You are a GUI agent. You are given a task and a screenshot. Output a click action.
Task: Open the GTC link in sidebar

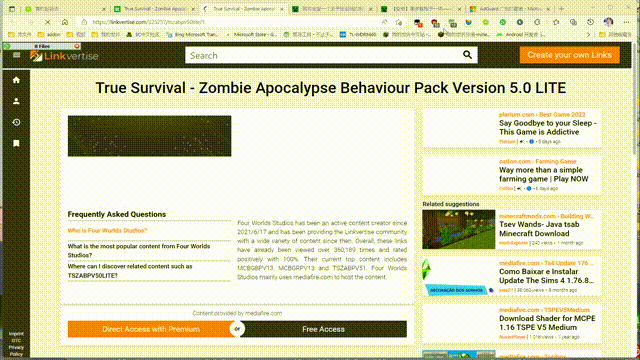click(x=16, y=340)
